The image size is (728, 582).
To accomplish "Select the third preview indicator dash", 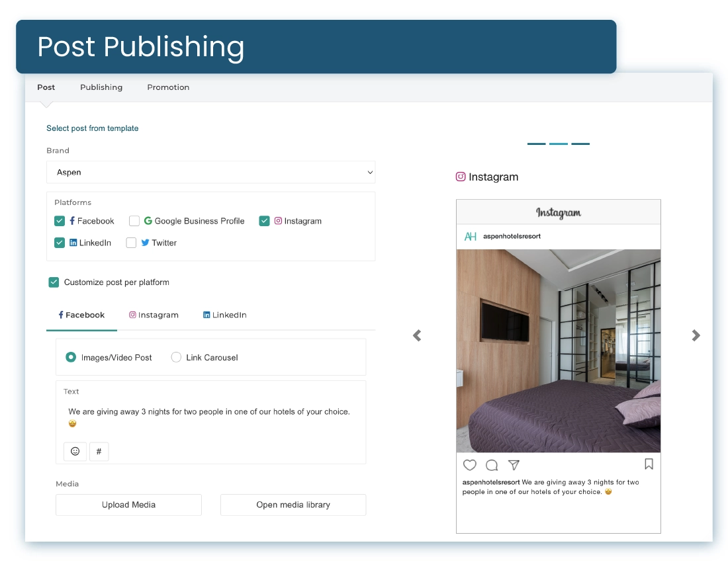I will click(x=580, y=144).
